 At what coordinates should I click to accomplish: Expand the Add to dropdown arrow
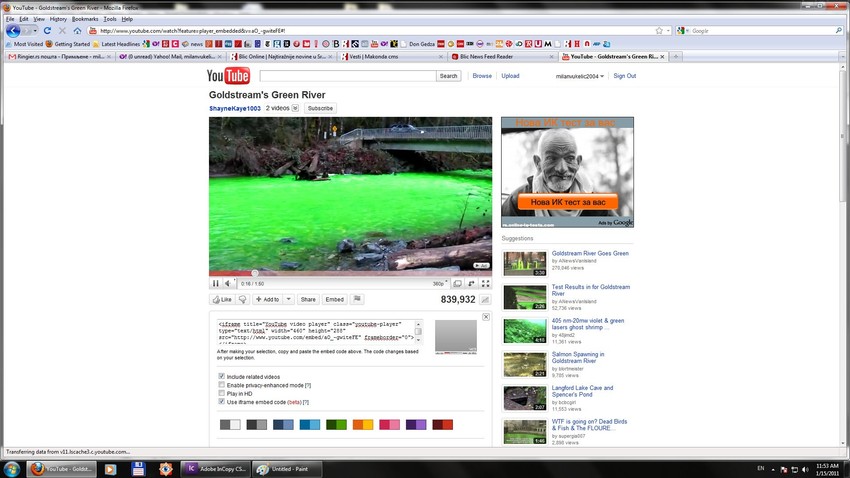click(x=289, y=299)
